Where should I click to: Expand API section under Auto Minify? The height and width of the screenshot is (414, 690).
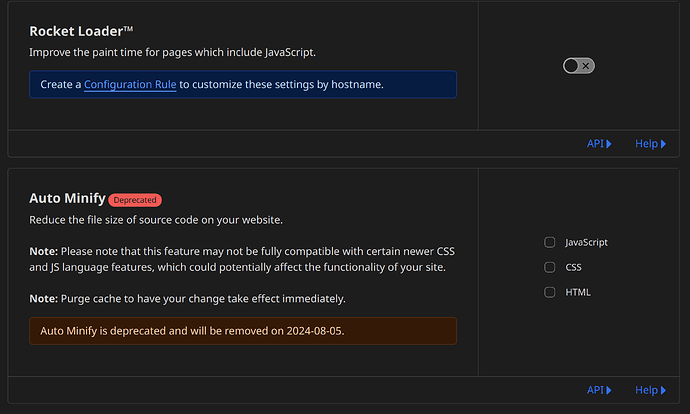pos(599,390)
